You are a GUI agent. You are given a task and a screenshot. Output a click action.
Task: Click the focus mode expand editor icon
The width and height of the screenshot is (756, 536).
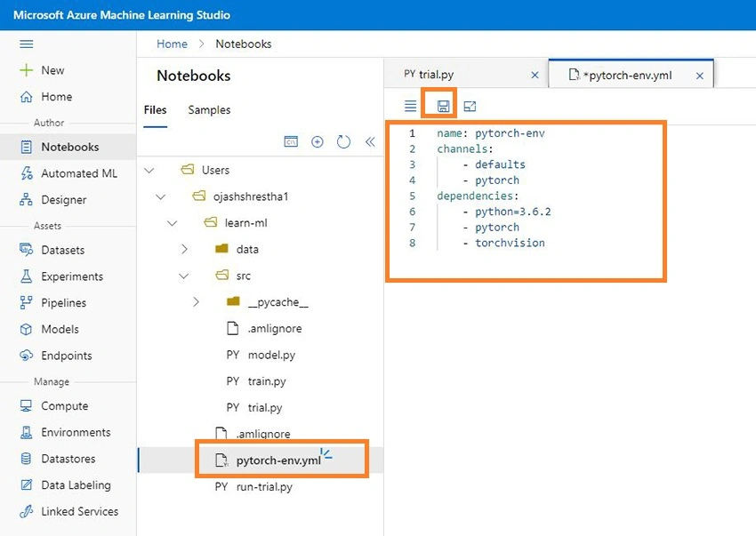[470, 106]
